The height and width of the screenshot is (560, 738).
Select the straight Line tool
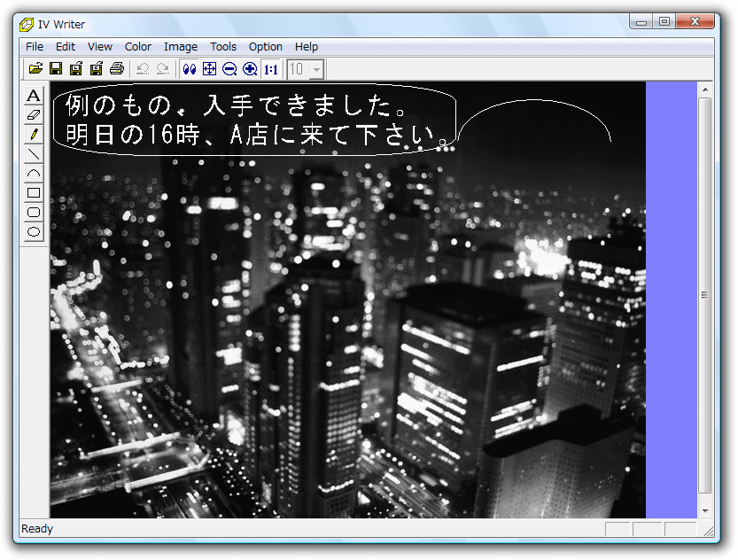(34, 154)
